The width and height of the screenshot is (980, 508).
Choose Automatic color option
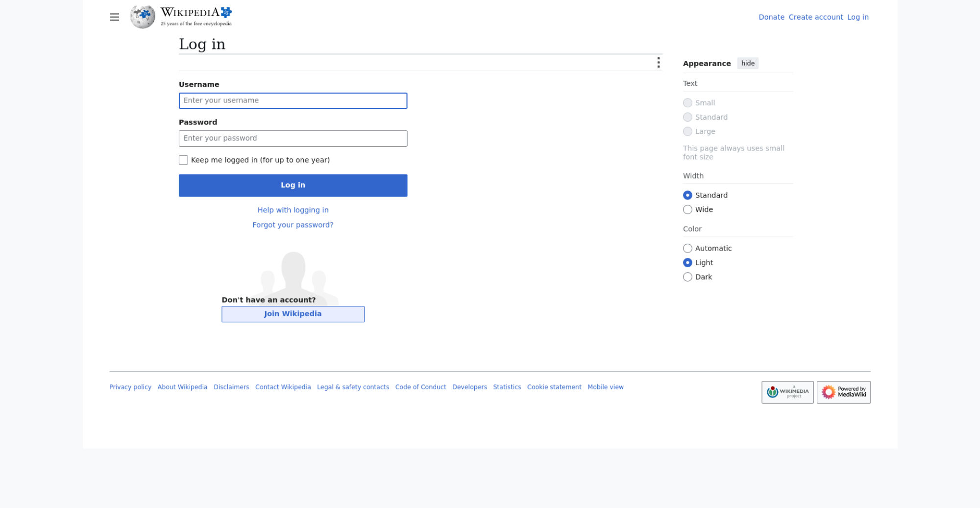(x=687, y=248)
